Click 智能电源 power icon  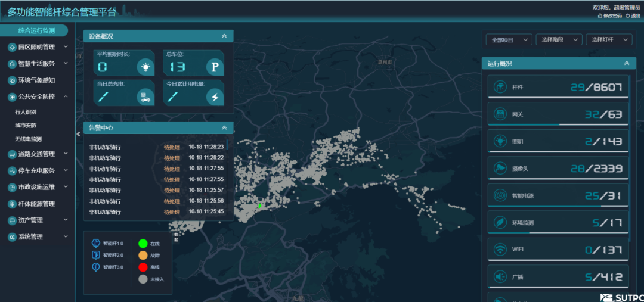(500, 195)
